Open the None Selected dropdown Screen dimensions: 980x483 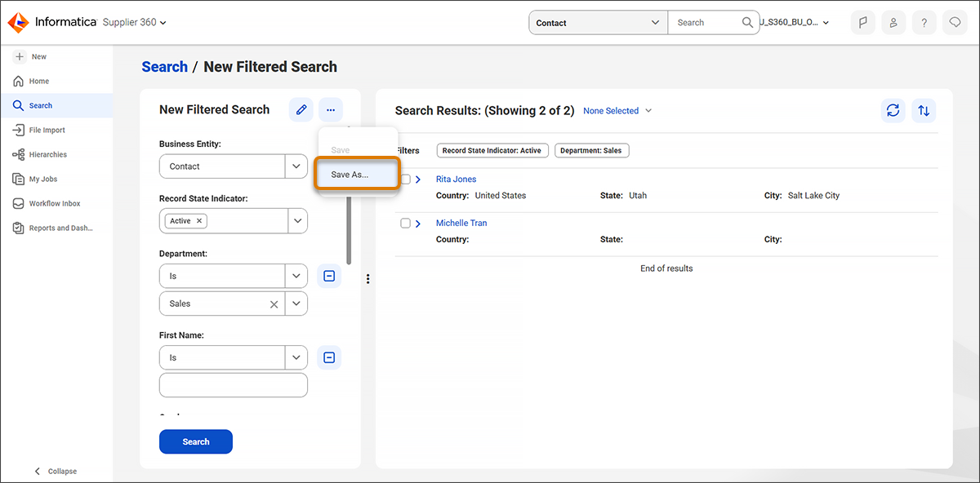617,111
